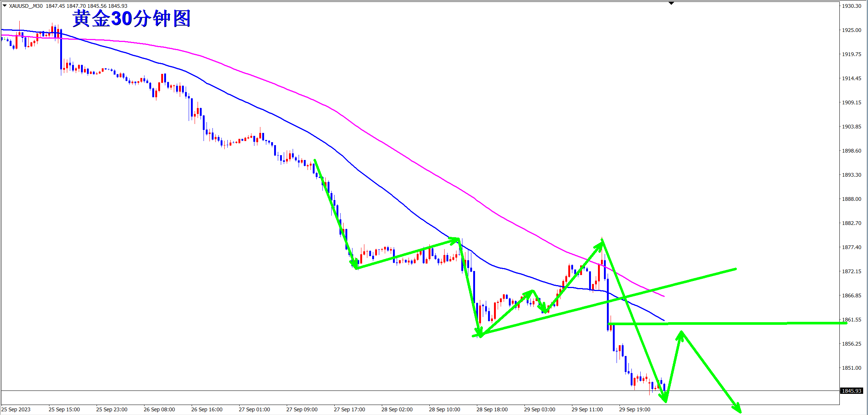This screenshot has height=415, width=868.
Task: Click the right end of magenta moving average
Action: pyautogui.click(x=664, y=296)
